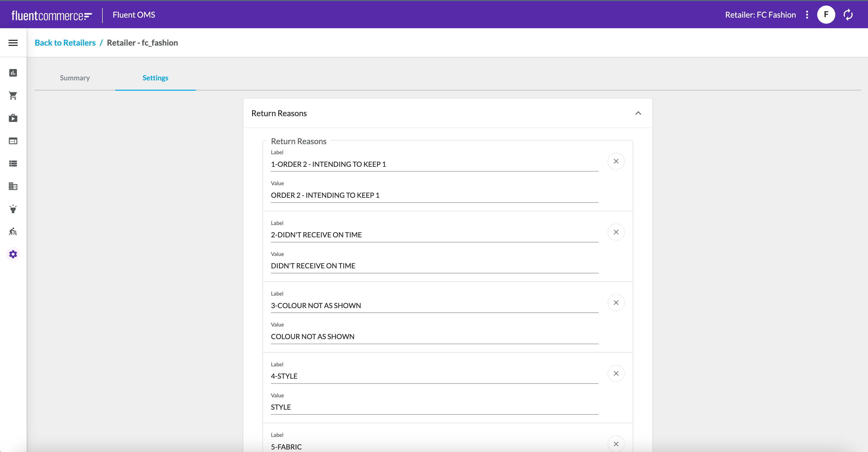This screenshot has width=868, height=452.
Task: Open the building locations sidebar icon
Action: click(x=13, y=186)
